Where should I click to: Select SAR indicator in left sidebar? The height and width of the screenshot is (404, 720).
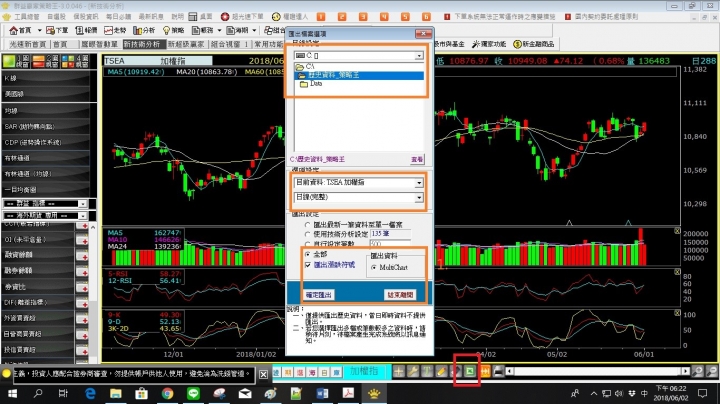pos(46,126)
